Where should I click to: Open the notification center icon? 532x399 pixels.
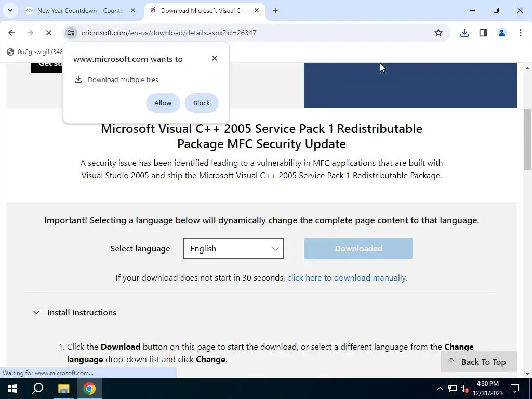[515, 389]
